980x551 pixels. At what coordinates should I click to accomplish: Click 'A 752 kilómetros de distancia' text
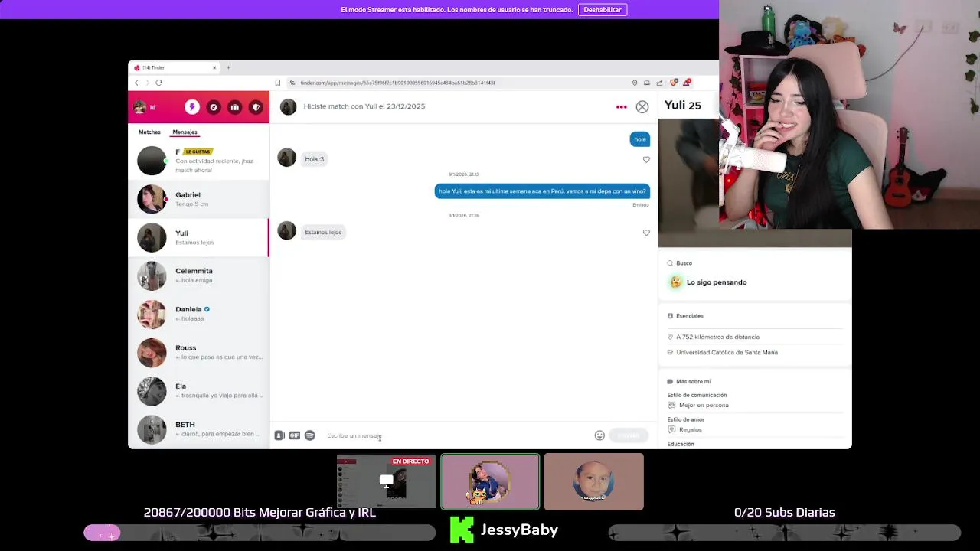point(717,337)
